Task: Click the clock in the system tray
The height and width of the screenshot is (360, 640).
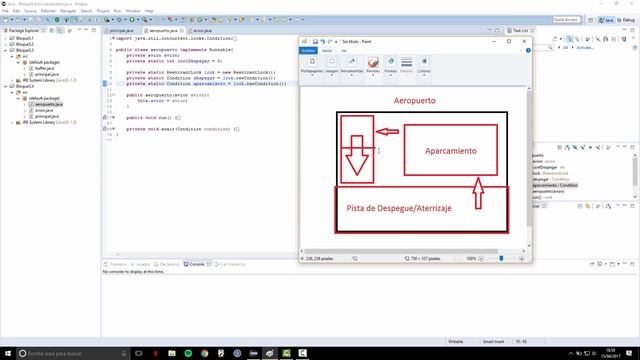Action: point(610,353)
